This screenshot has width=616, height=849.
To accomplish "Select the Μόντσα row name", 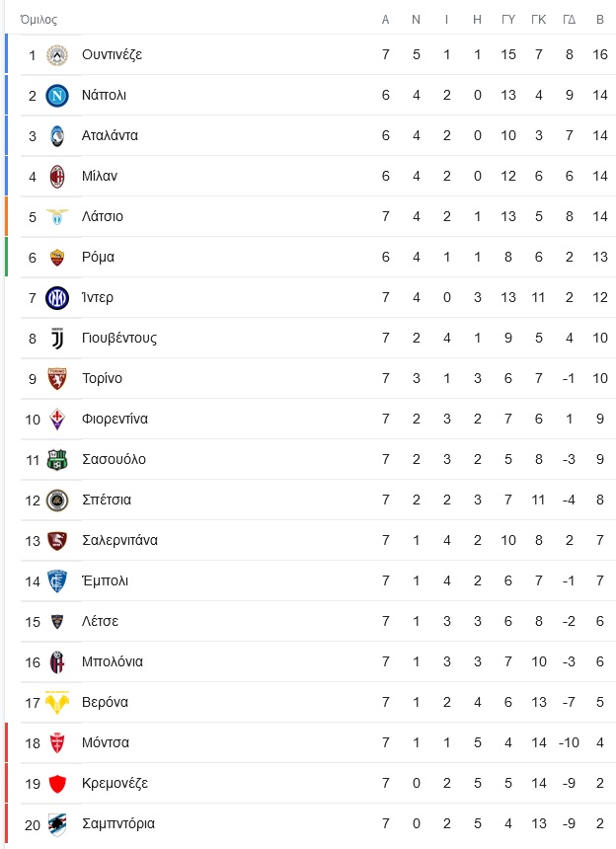I will pos(105,742).
